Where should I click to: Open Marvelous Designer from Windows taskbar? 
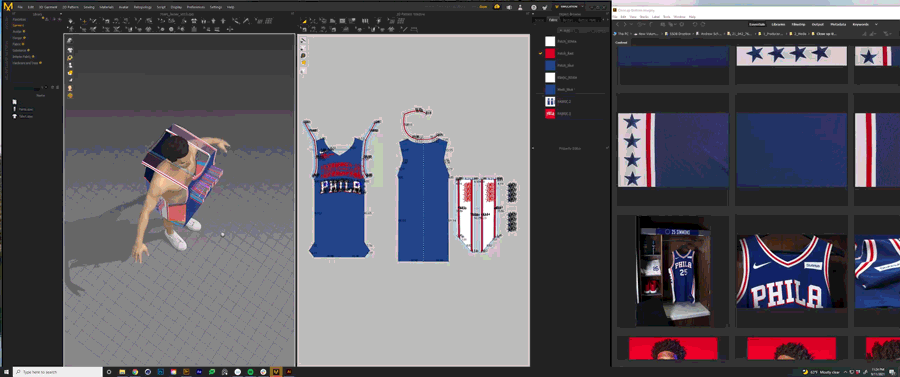coord(277,372)
